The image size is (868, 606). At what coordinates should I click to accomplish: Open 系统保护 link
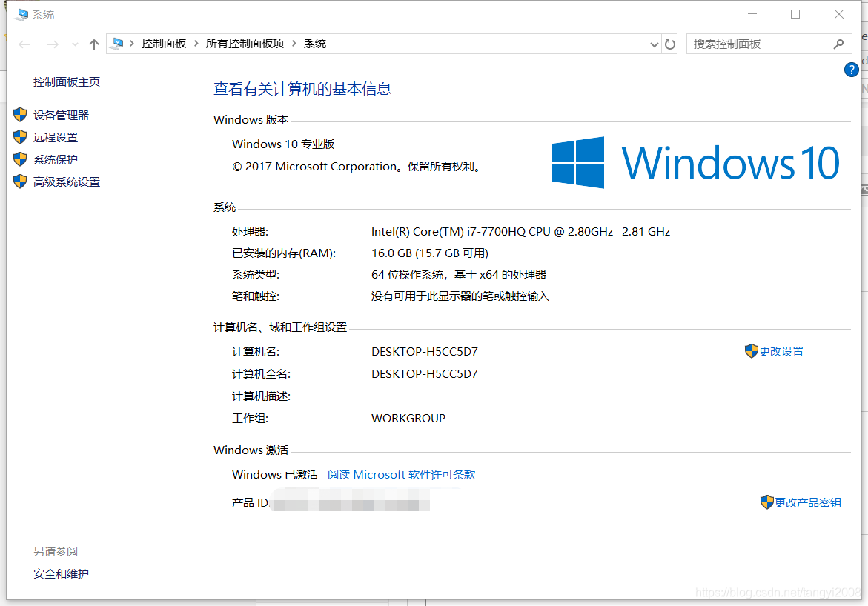click(x=56, y=159)
